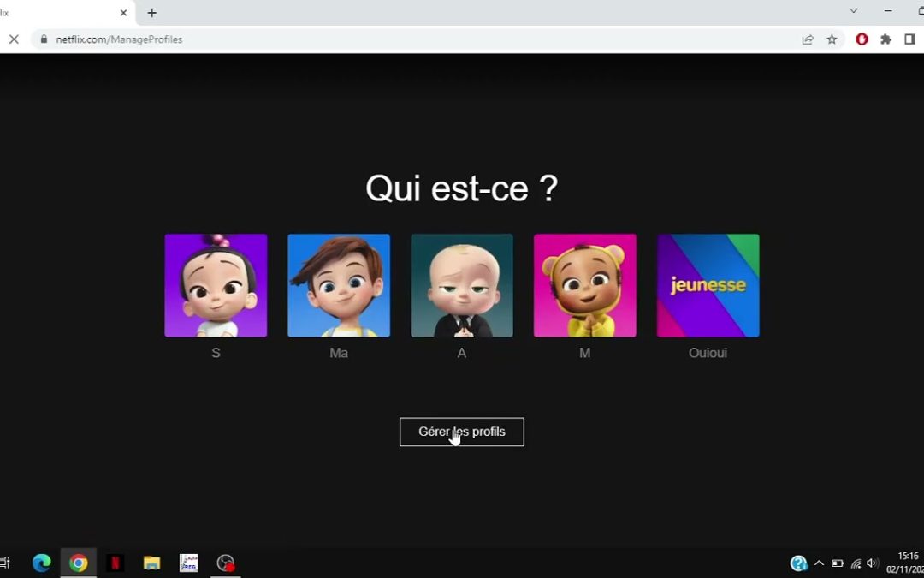This screenshot has width=924, height=578.
Task: Select the S profile avatar
Action: 216,285
